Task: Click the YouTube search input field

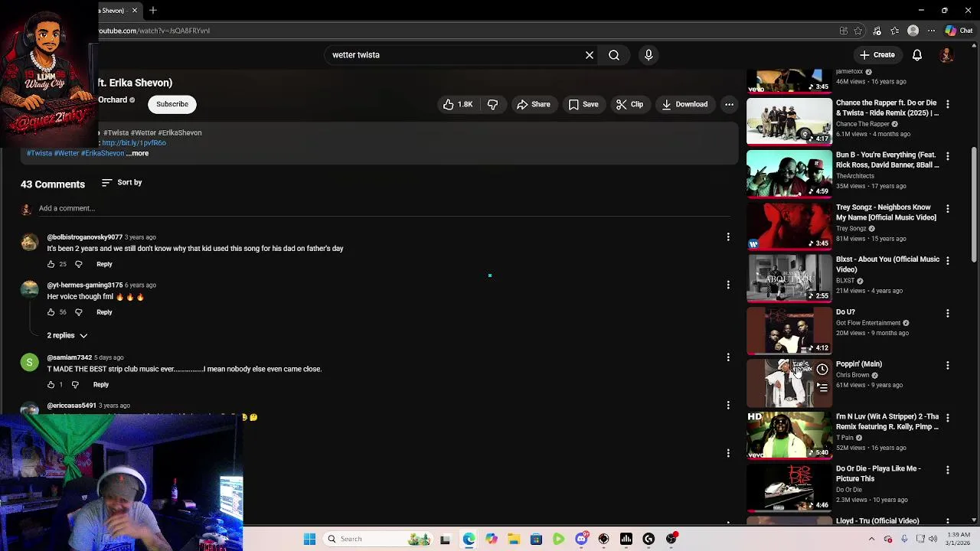Action: tap(456, 55)
